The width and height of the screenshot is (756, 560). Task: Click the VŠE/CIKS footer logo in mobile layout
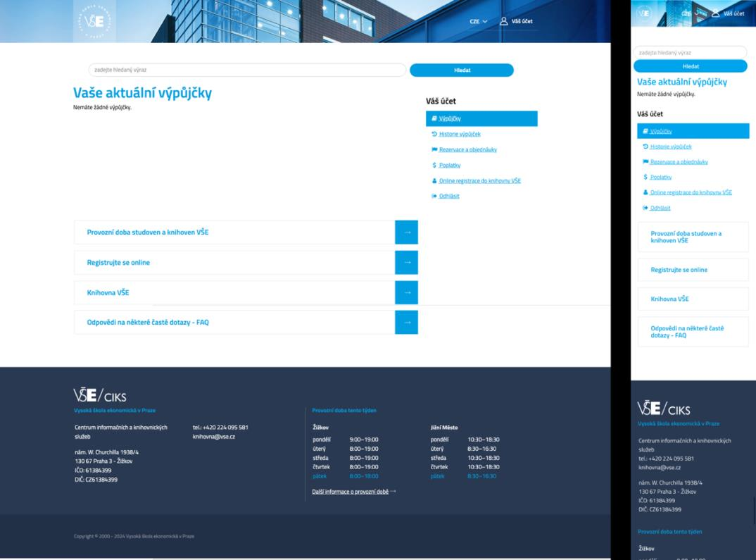(x=663, y=408)
